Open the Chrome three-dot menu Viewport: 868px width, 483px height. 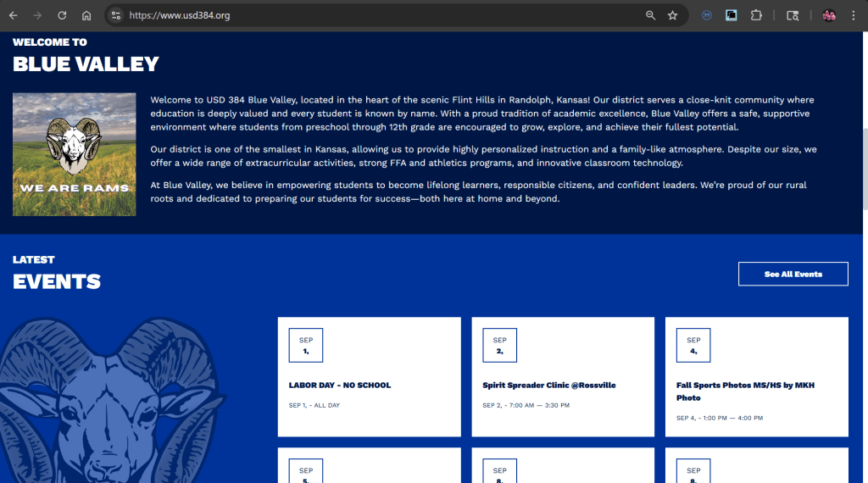854,15
